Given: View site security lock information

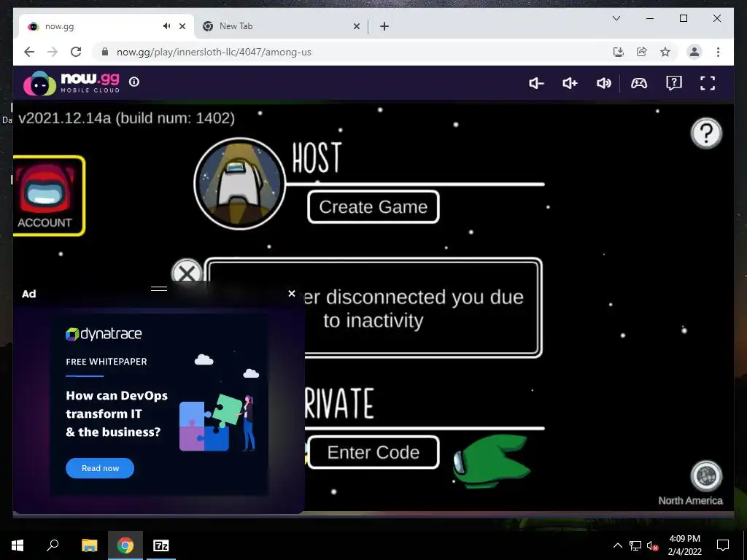Looking at the screenshot, I should coord(105,52).
